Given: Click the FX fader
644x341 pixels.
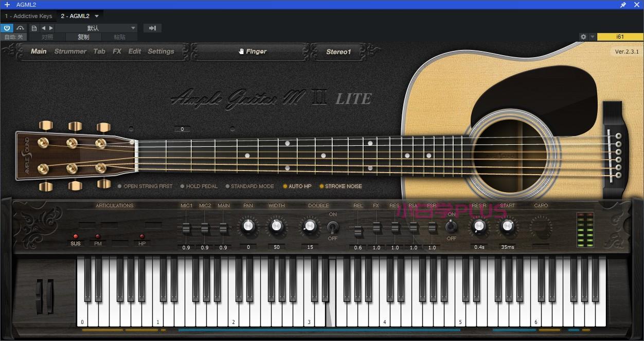Looking at the screenshot, I should (377, 227).
